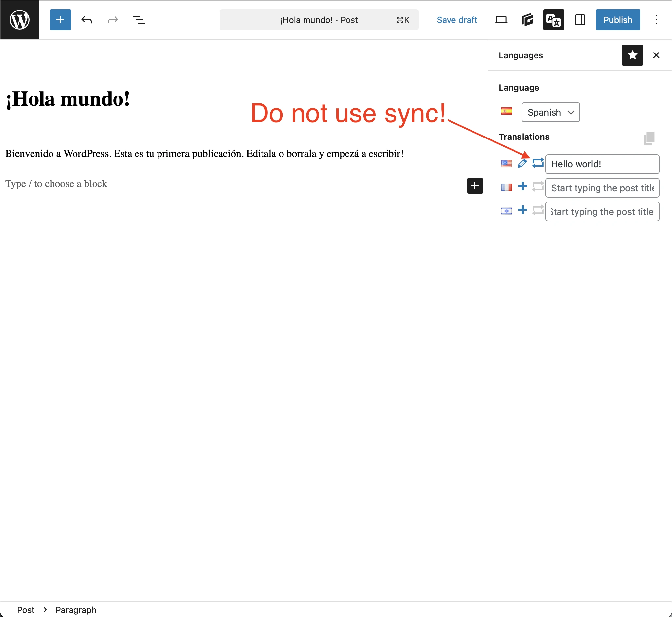672x617 pixels.
Task: Edit the English translation via pencil icon
Action: coord(522,164)
